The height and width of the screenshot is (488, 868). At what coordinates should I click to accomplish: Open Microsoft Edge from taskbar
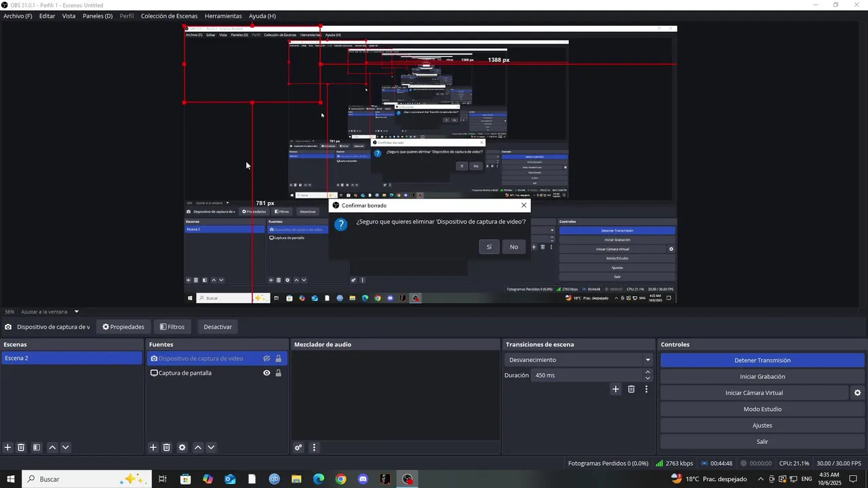[x=319, y=479]
